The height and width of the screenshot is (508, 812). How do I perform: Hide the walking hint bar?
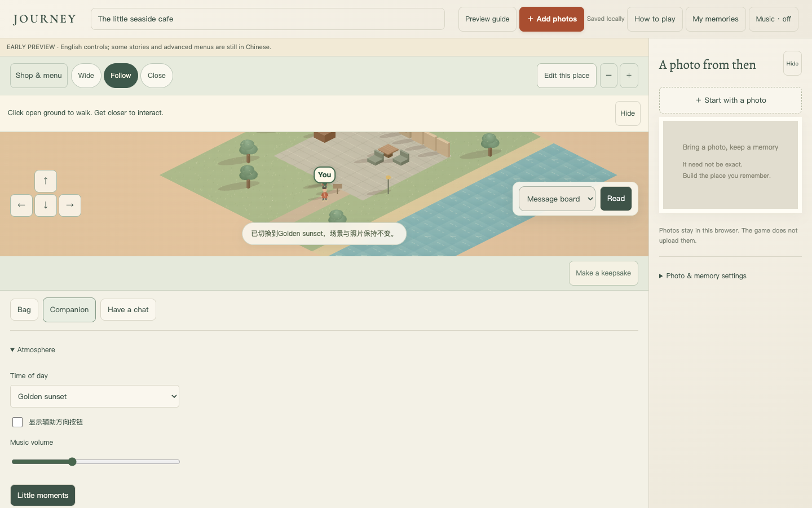point(628,113)
